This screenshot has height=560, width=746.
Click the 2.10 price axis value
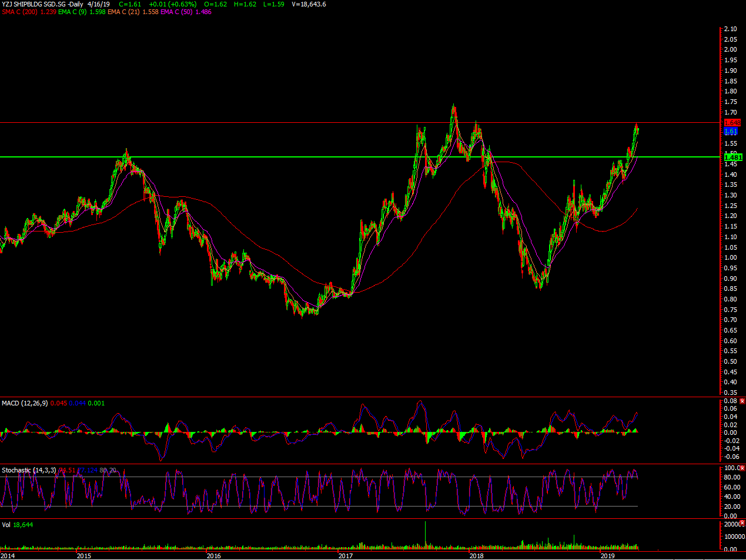pos(731,29)
